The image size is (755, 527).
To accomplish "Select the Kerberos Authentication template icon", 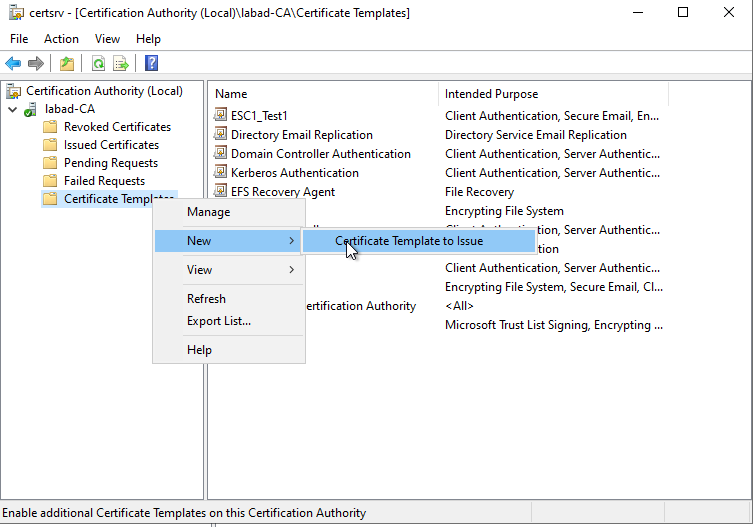I will pyautogui.click(x=221, y=173).
